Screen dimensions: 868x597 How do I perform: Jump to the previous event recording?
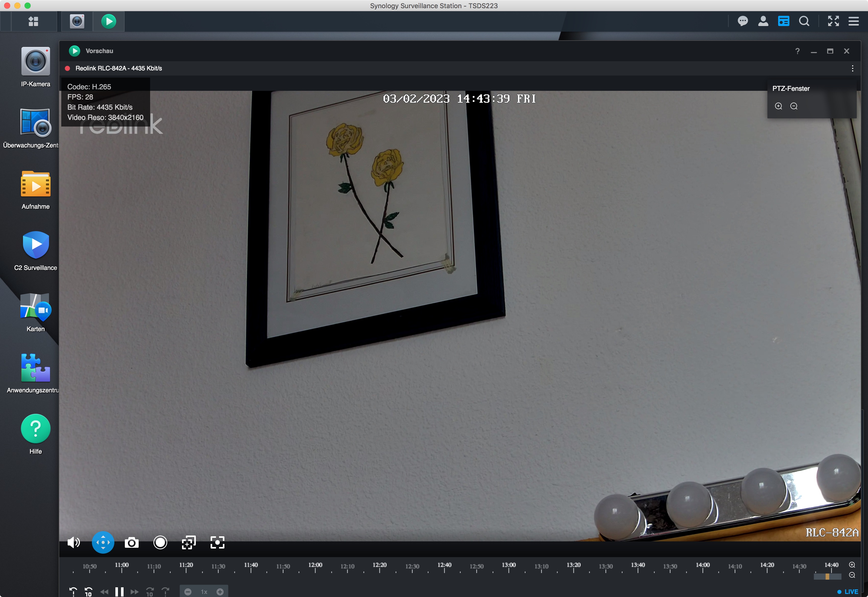[x=73, y=592]
